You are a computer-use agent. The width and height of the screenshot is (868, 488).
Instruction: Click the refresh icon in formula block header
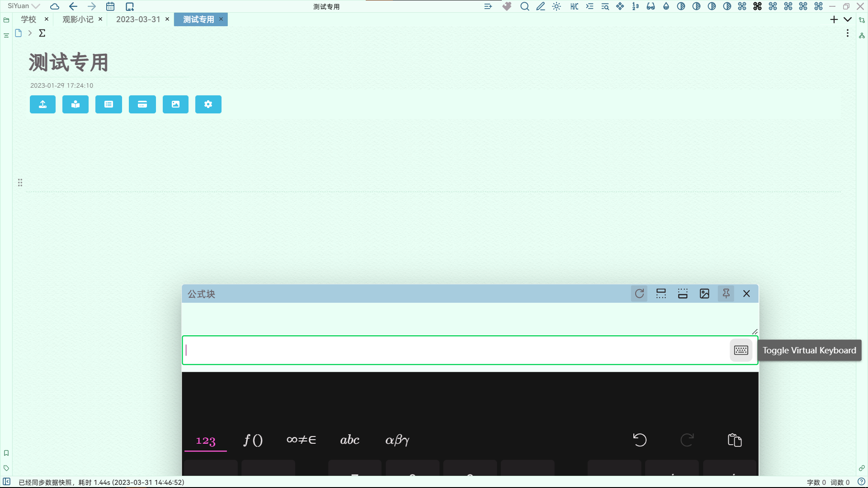click(x=639, y=294)
